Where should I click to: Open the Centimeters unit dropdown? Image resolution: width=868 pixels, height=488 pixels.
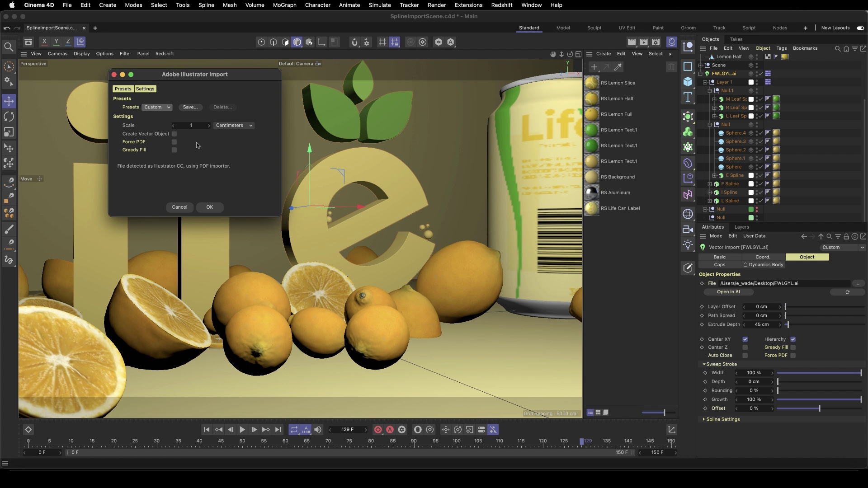(234, 126)
